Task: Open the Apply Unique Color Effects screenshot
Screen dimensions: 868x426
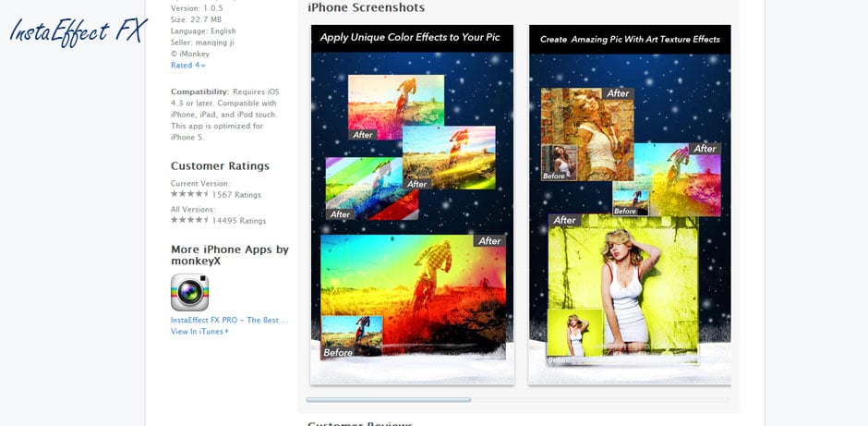Action: [x=412, y=205]
